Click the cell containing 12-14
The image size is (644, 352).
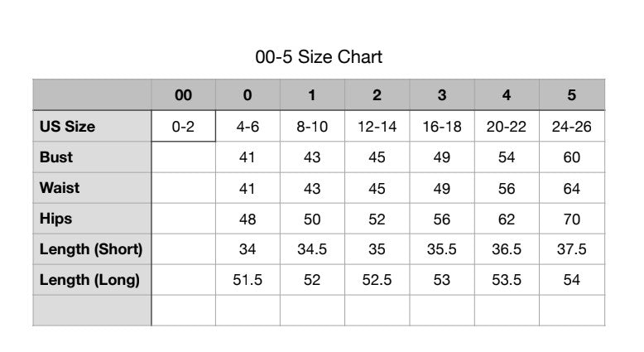click(x=377, y=126)
